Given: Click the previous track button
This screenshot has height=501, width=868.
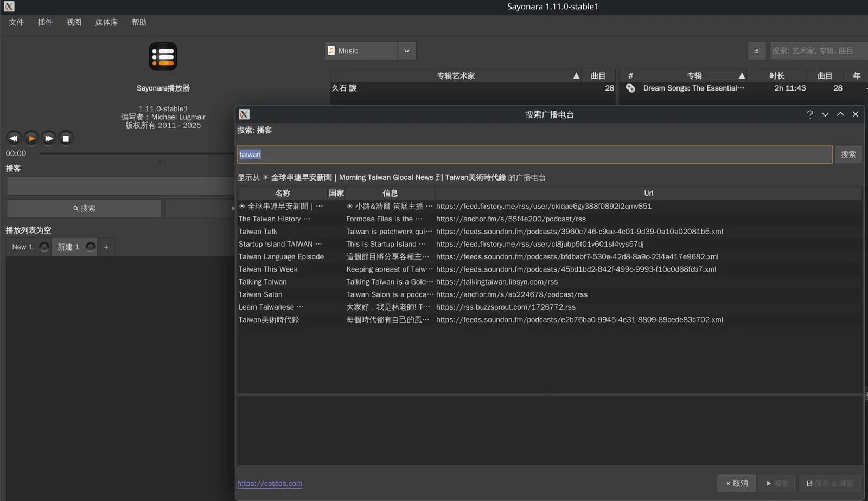Looking at the screenshot, I should [x=14, y=138].
